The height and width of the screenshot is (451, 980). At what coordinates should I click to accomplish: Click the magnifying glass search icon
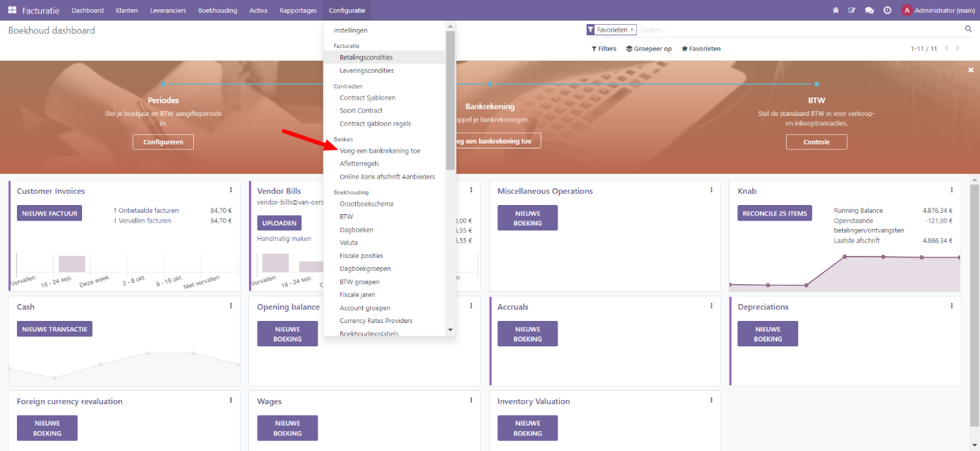click(x=969, y=30)
